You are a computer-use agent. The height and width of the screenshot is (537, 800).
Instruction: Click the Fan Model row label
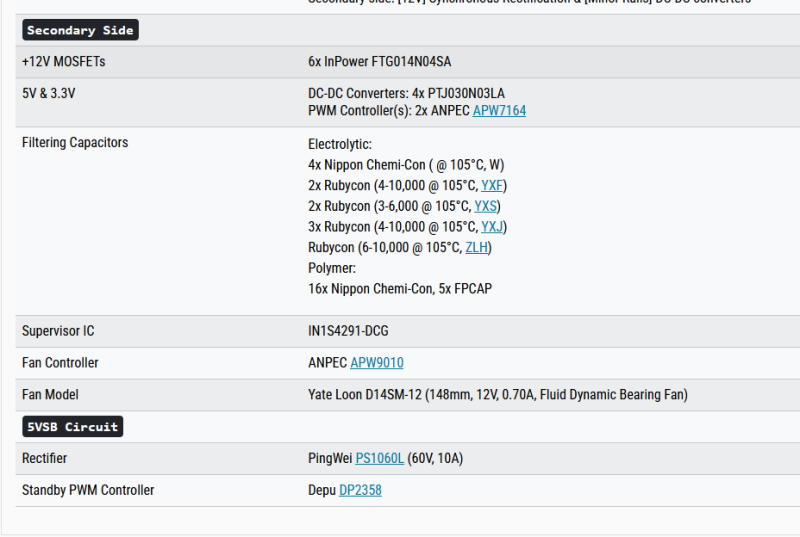click(50, 395)
